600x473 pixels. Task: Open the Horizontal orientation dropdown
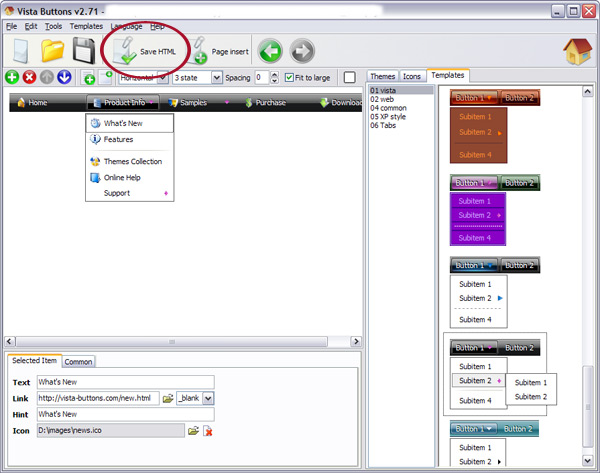pos(163,78)
